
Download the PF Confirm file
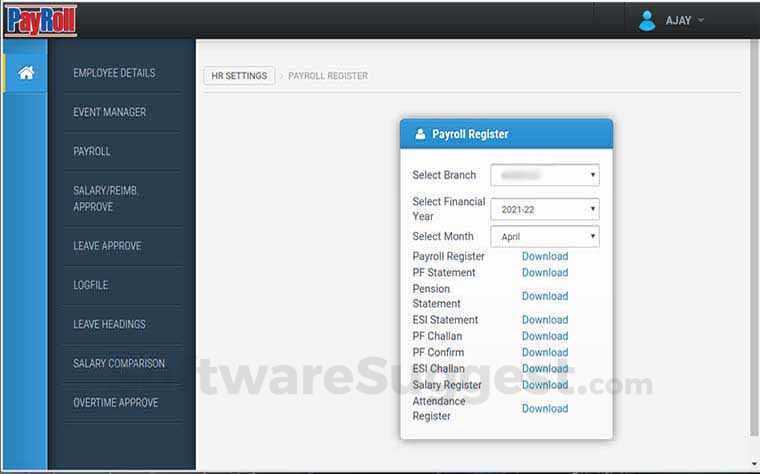click(545, 352)
